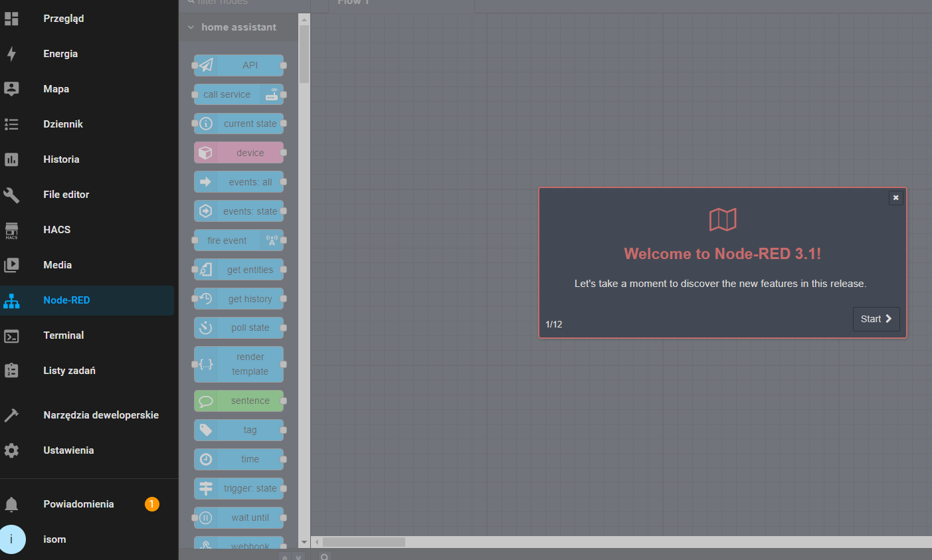Click the canvas scrollbar left arrow
Viewport: 932px width, 560px height.
(317, 542)
